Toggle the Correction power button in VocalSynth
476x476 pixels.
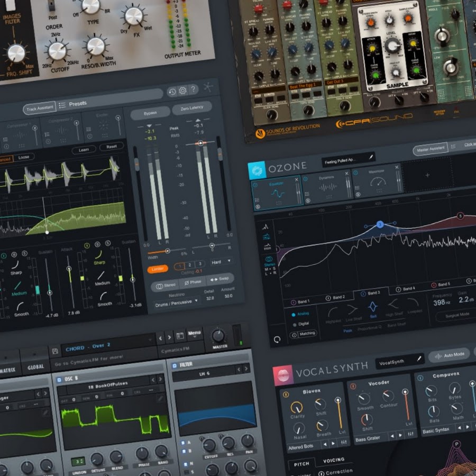pos(321,473)
